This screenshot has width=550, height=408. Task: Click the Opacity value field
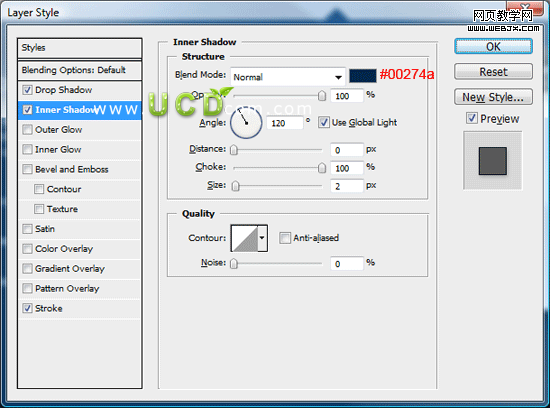click(347, 96)
